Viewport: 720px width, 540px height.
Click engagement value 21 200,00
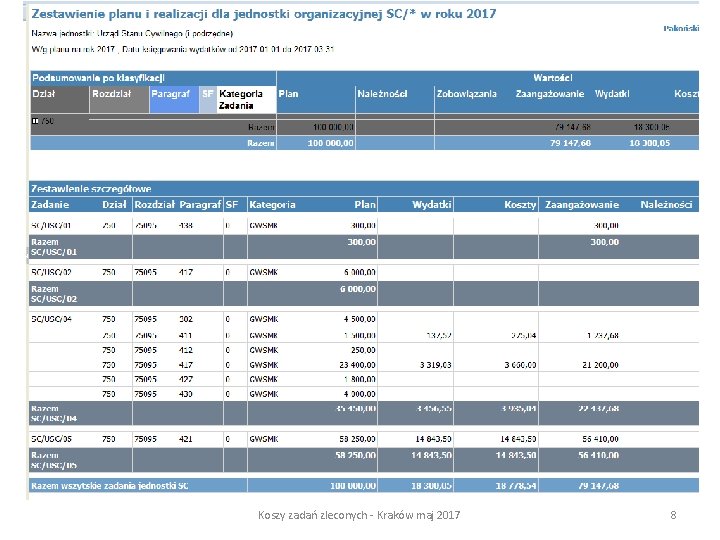(600, 365)
